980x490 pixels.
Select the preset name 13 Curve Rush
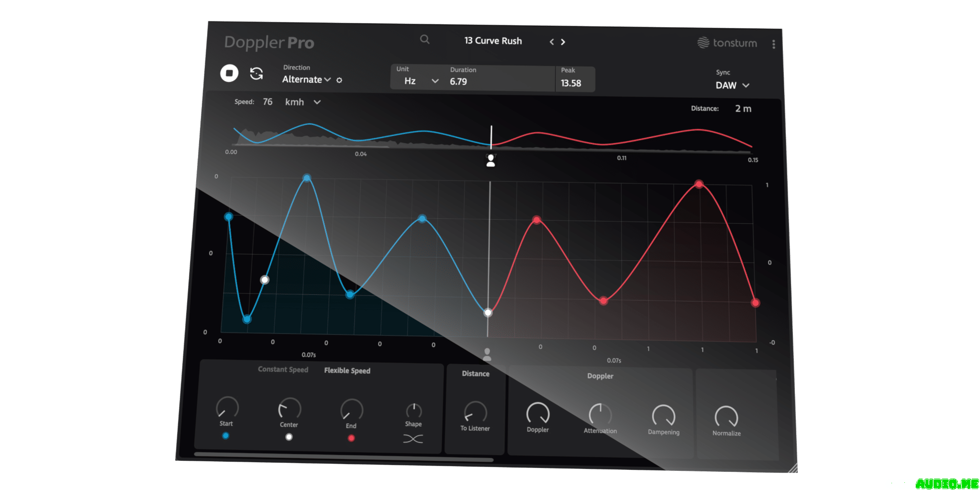click(x=493, y=41)
